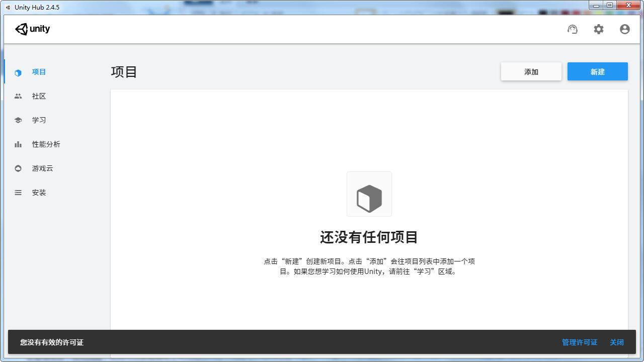Select the 安装 (Installs) sidebar icon
644x362 pixels.
pos(18,193)
